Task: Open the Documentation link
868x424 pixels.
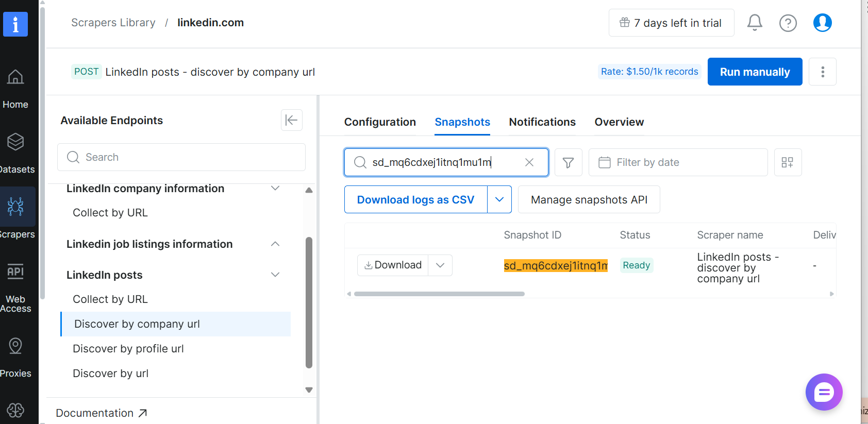Action: tap(102, 413)
